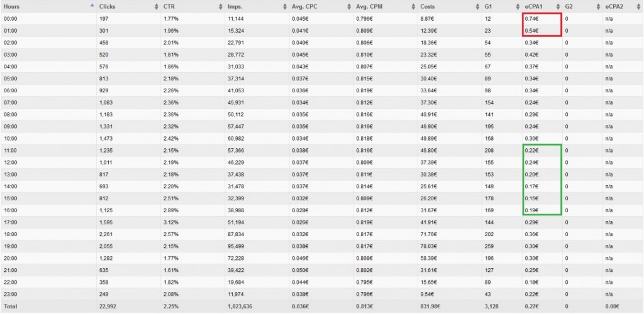Click the G1 column sort icon
The width and height of the screenshot is (644, 314).
pos(518,7)
